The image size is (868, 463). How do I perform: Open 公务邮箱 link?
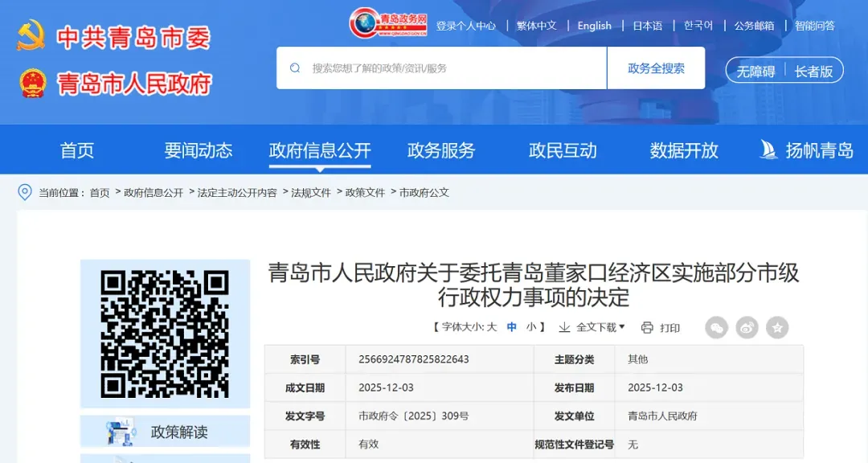754,26
